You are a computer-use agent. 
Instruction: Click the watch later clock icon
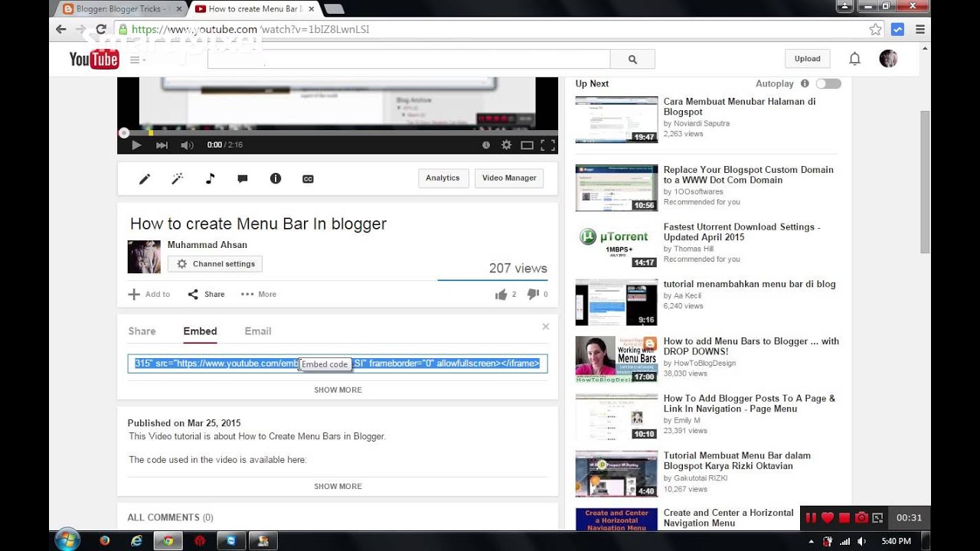(x=486, y=145)
